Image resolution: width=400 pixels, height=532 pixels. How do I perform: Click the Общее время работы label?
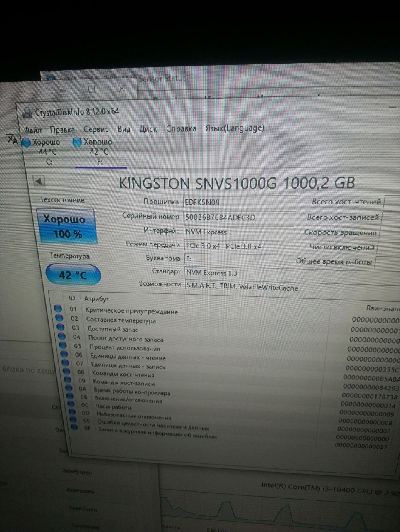pyautogui.click(x=334, y=261)
